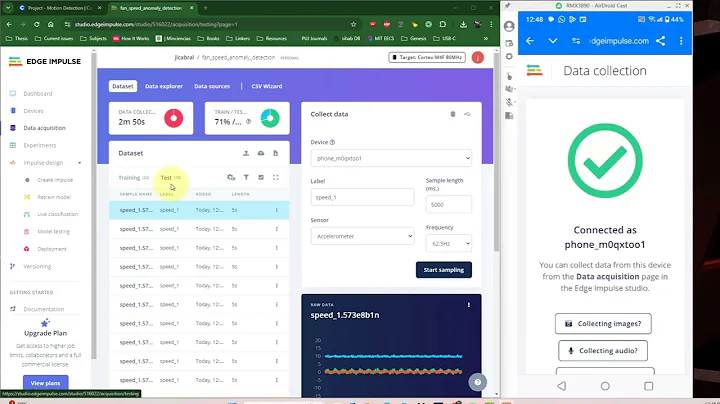This screenshot has width=720, height=404.
Task: Click the browser home button
Action: coord(51,24)
